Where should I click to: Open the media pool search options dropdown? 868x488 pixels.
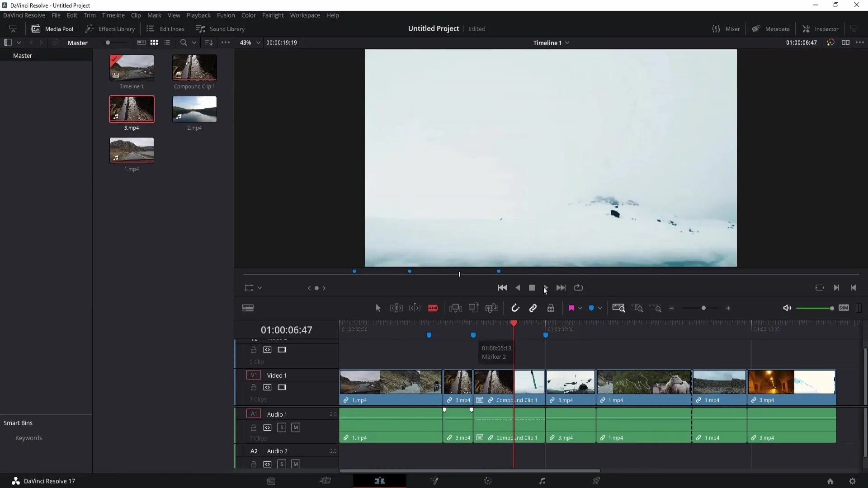[x=194, y=42]
